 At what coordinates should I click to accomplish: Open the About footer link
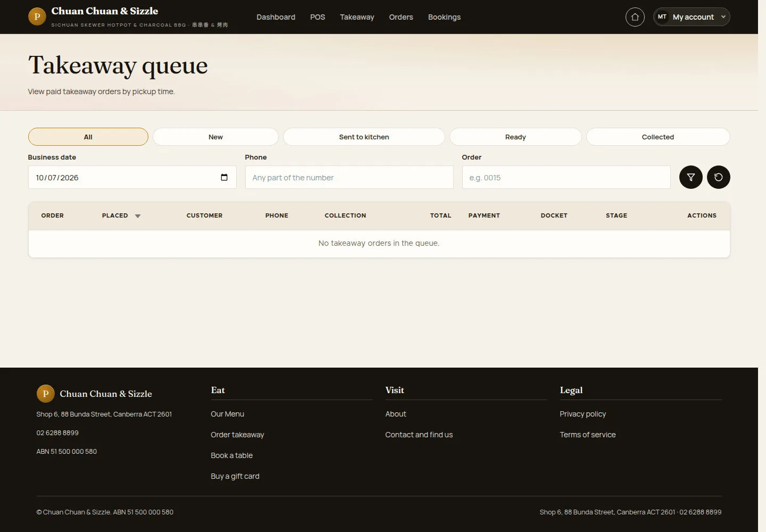coord(395,414)
